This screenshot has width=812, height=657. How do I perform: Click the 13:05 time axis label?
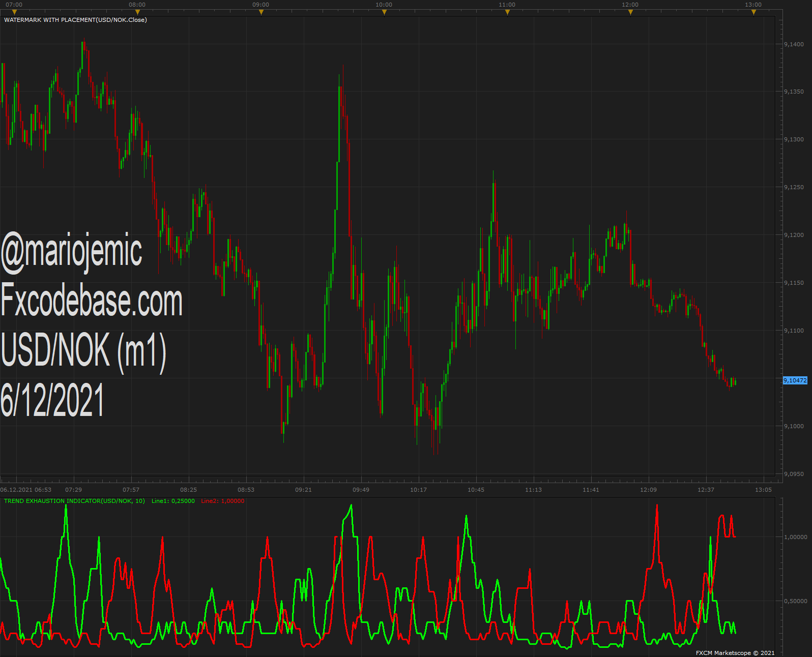coord(763,490)
